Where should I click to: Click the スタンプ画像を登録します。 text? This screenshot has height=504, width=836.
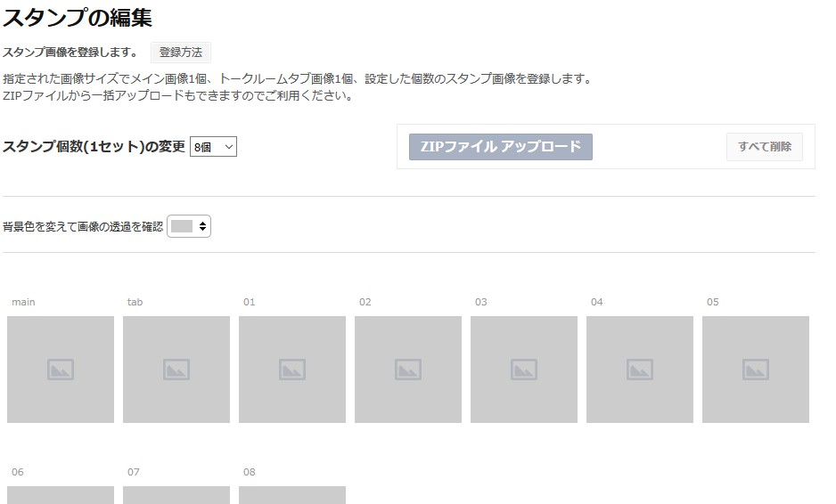point(70,53)
